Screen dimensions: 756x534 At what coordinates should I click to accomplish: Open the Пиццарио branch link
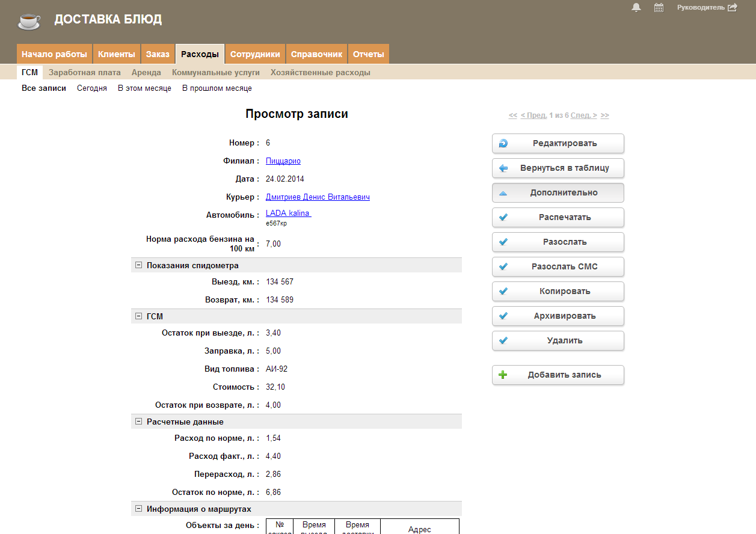283,161
